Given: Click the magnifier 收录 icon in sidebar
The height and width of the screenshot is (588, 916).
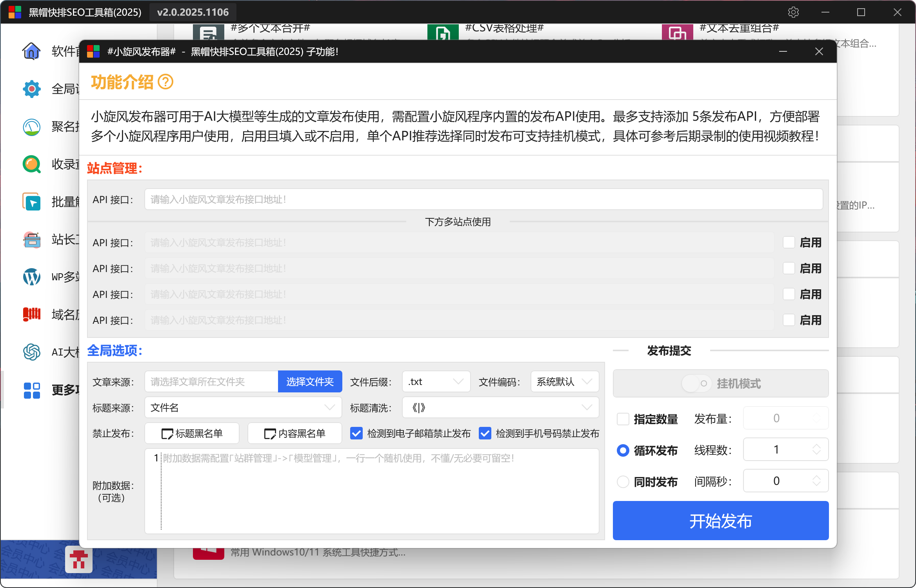Looking at the screenshot, I should 31,164.
